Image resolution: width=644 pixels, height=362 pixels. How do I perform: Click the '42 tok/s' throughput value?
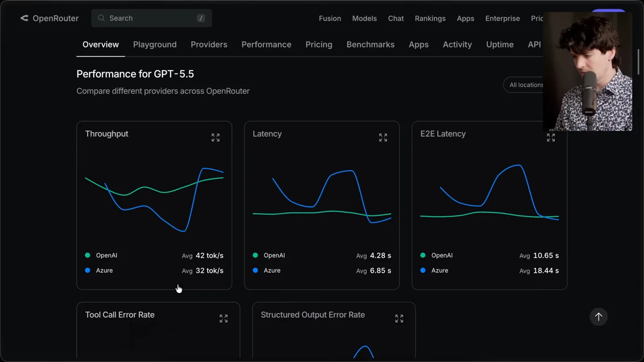click(x=210, y=255)
